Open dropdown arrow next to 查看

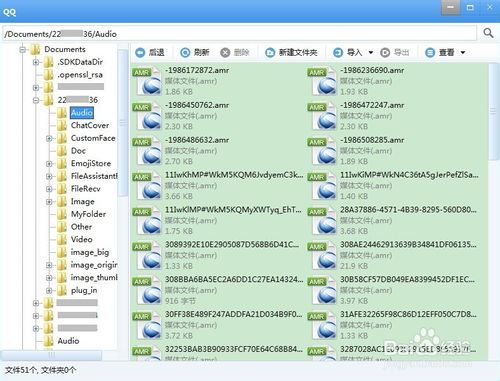click(463, 53)
